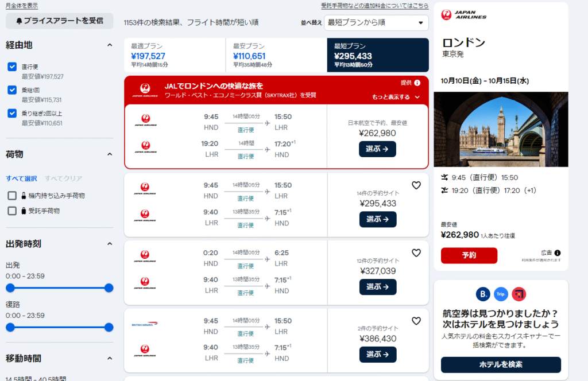Uncheck the 乗り継ぎ2回以上 filter
Image resolution: width=588 pixels, height=381 pixels.
pyautogui.click(x=12, y=113)
